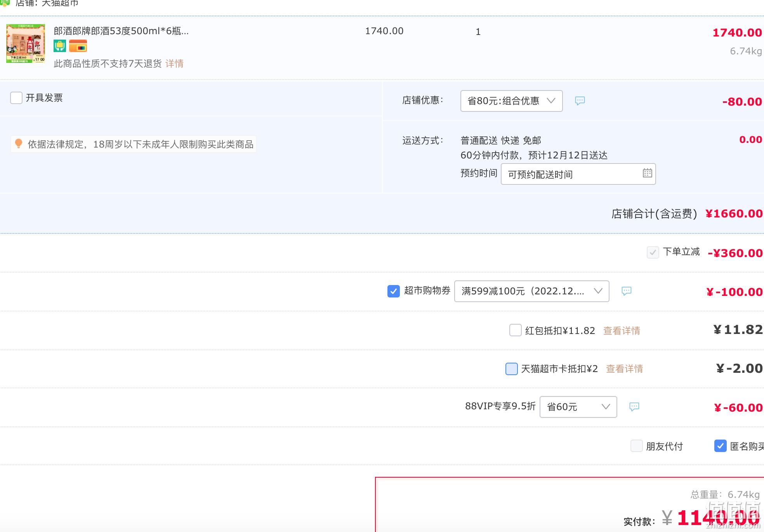This screenshot has height=532, width=764.
Task: Enable the 红包抵扣¥11.82 checkbox
Action: coord(516,330)
